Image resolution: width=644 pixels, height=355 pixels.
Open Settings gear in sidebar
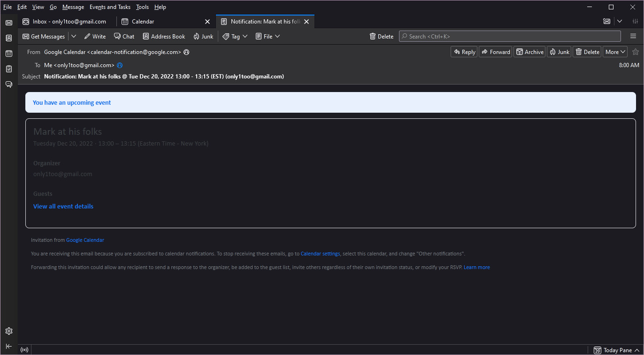click(x=8, y=331)
